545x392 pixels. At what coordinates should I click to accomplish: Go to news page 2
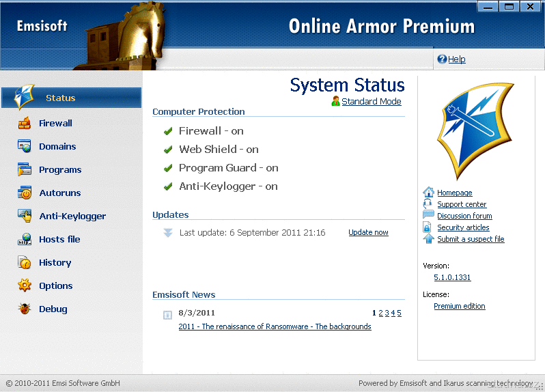(x=380, y=313)
